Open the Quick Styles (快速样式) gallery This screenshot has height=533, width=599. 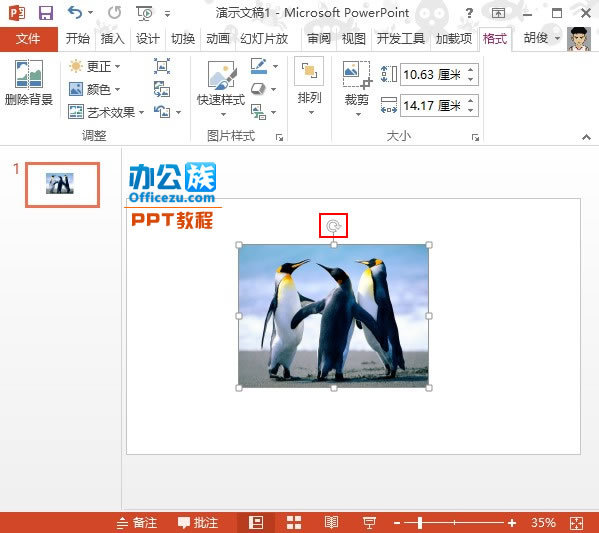(221, 88)
